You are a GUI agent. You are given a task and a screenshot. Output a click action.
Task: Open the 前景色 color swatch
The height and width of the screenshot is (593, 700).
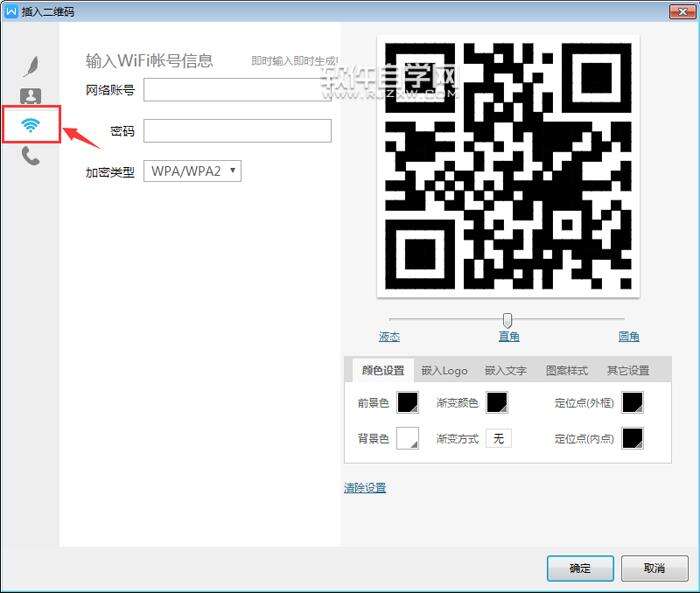tap(408, 402)
